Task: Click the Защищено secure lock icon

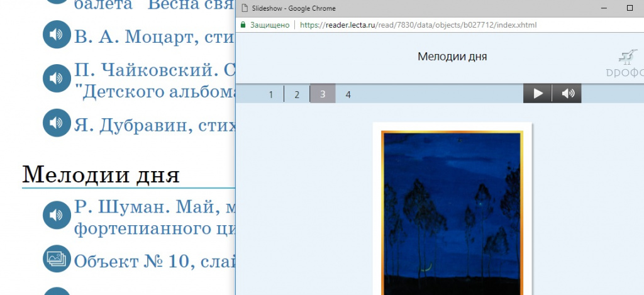Action: pyautogui.click(x=243, y=25)
